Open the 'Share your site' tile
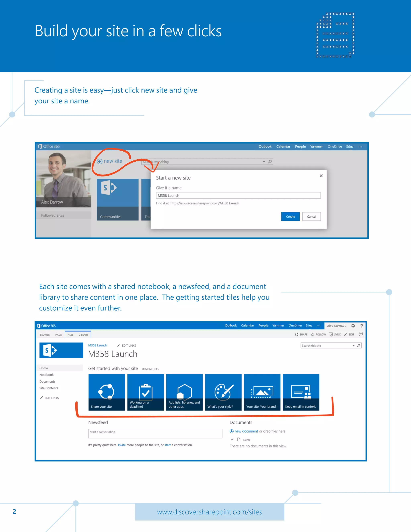Image resolution: width=411 pixels, height=532 pixels. [x=107, y=392]
